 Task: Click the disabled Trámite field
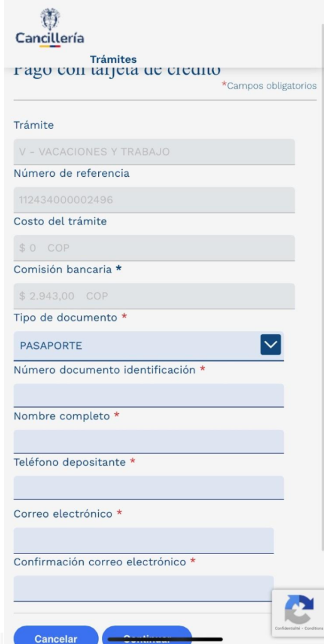point(154,152)
